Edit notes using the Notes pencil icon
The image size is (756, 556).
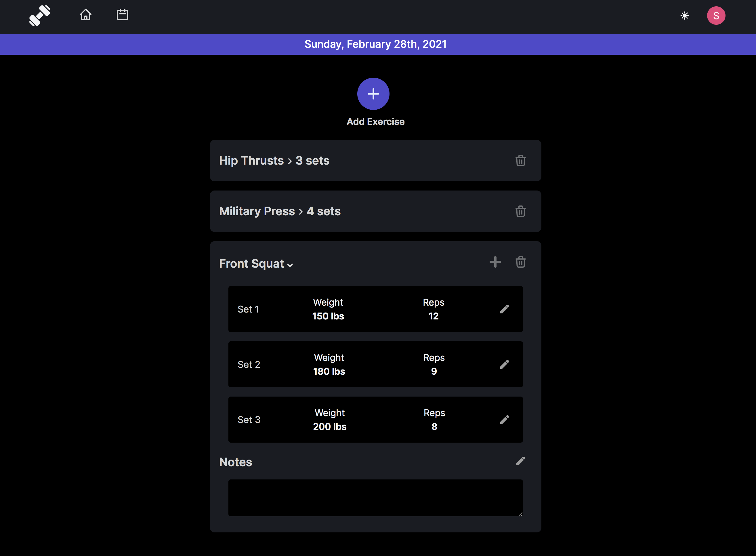click(520, 461)
